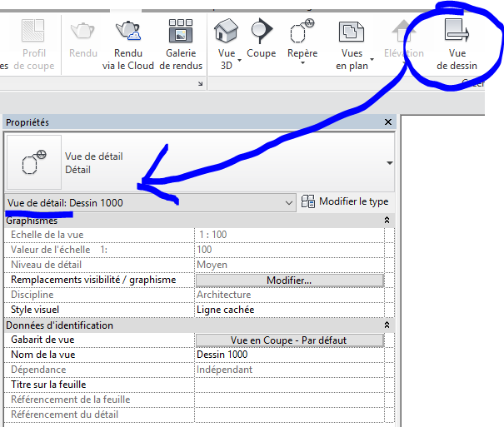This screenshot has height=427, width=504.
Task: Click the Vue en Coupe - Par défaut button
Action: (x=290, y=340)
